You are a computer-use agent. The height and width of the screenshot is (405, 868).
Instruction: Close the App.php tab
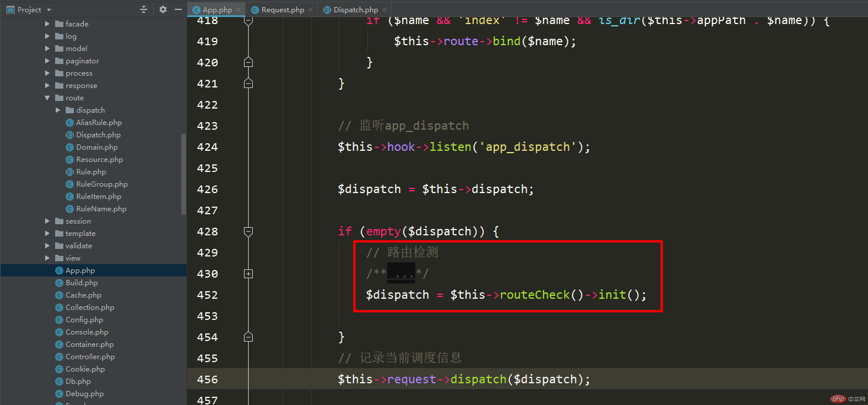point(238,10)
